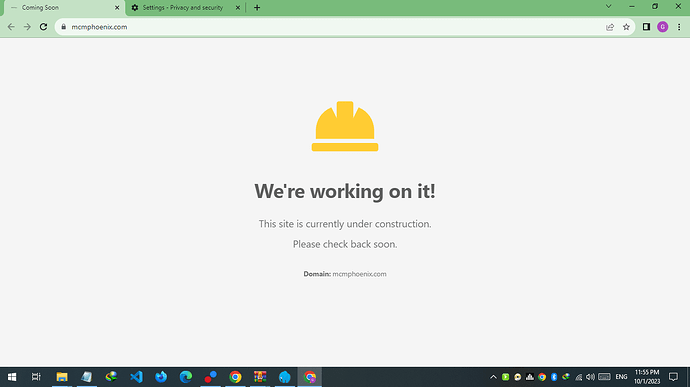Go back to the previous page

point(11,27)
